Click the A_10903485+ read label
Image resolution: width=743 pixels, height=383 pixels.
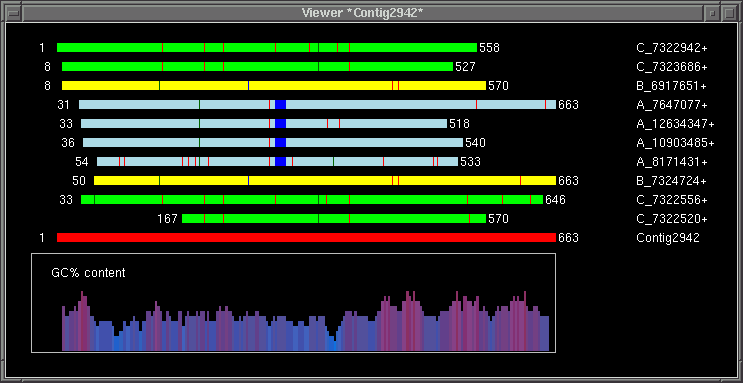tap(675, 143)
